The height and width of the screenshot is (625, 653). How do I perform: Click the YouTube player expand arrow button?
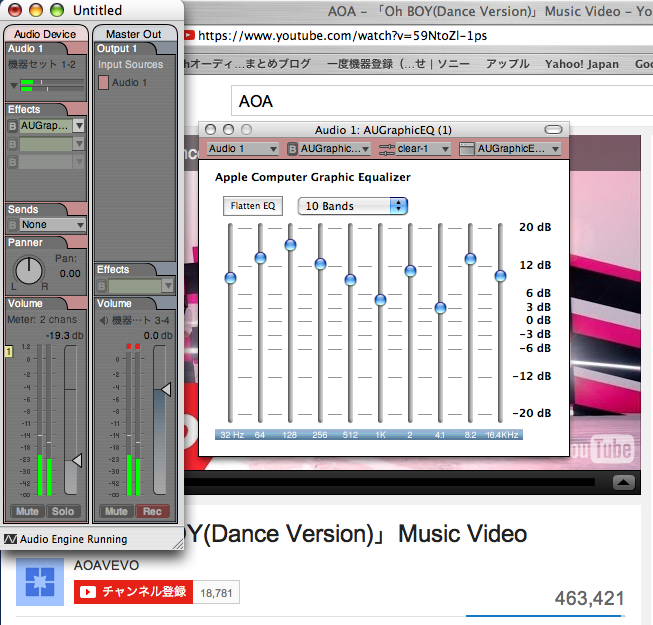[x=623, y=482]
